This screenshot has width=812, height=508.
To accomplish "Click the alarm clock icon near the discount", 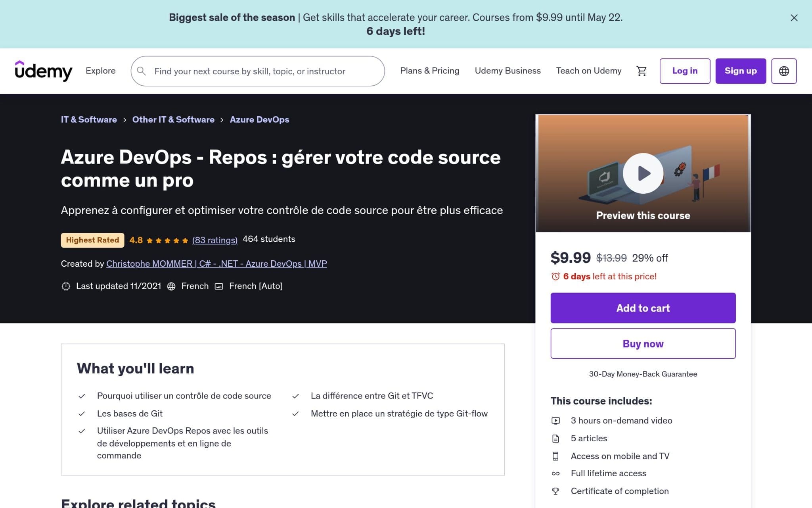I will coord(556,276).
